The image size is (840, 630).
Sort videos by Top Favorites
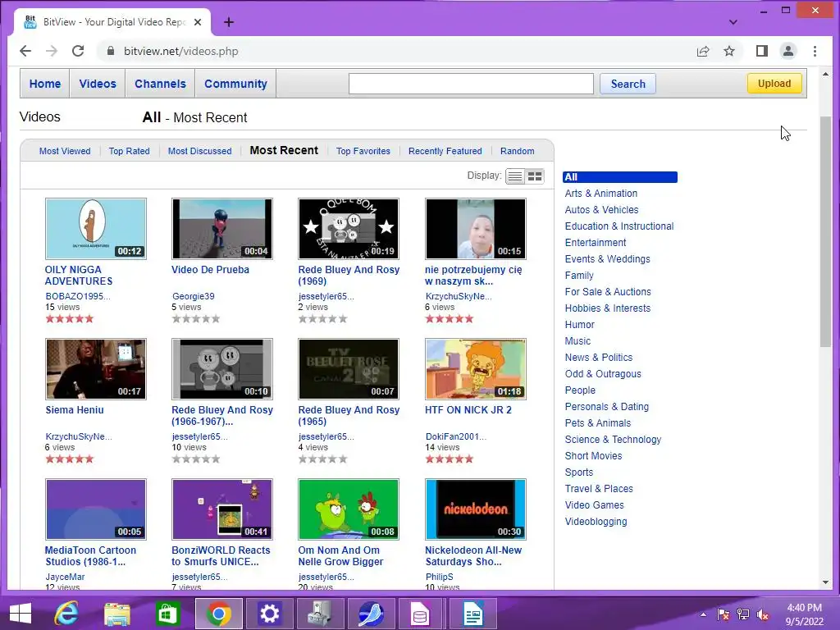(363, 151)
